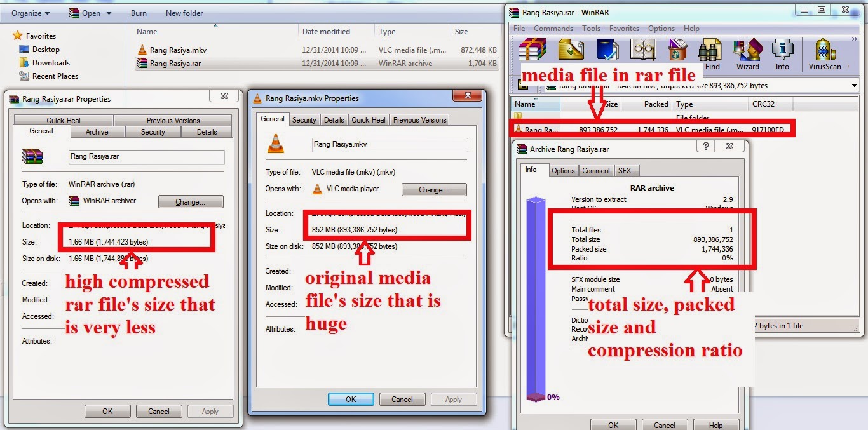Switch to Security tab in mkv Properties

click(x=304, y=120)
